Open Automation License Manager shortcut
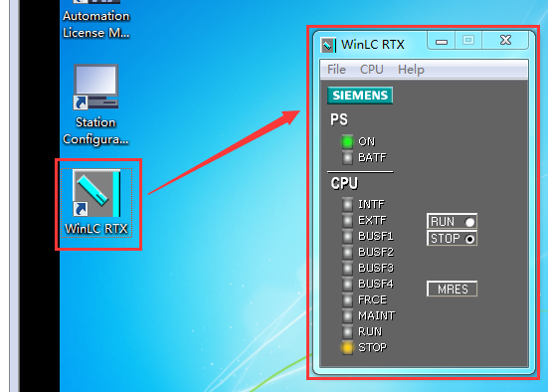This screenshot has height=392, width=548. pyautogui.click(x=96, y=20)
